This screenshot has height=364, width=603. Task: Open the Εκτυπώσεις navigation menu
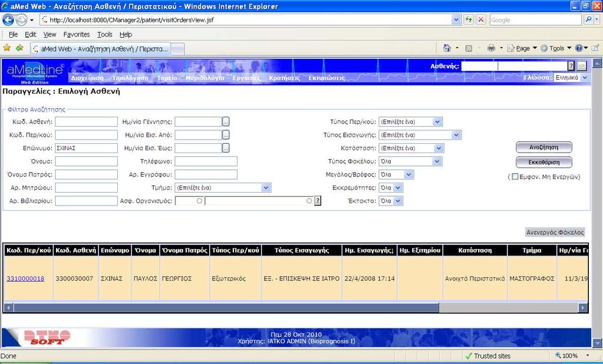click(x=327, y=78)
